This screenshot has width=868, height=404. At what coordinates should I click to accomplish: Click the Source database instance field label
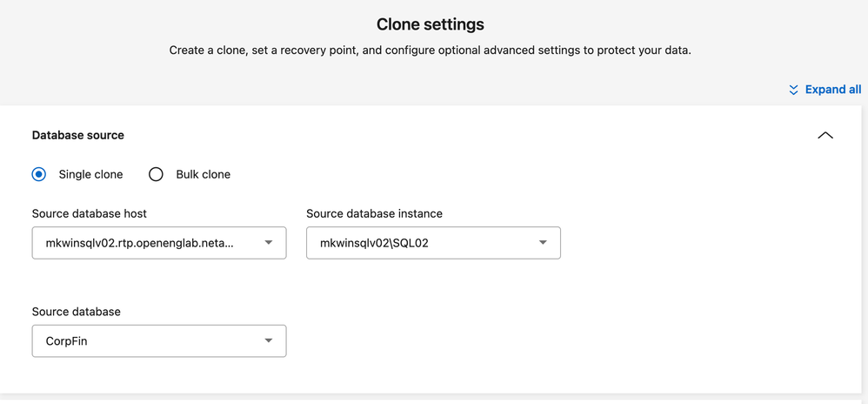click(374, 213)
